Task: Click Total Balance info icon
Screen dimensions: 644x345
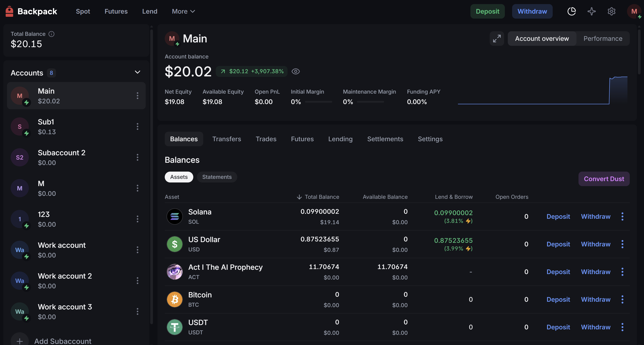Action: 51,34
